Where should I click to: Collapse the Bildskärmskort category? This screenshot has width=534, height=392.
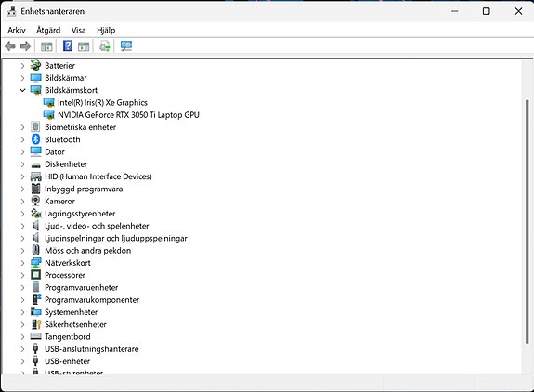pos(22,90)
